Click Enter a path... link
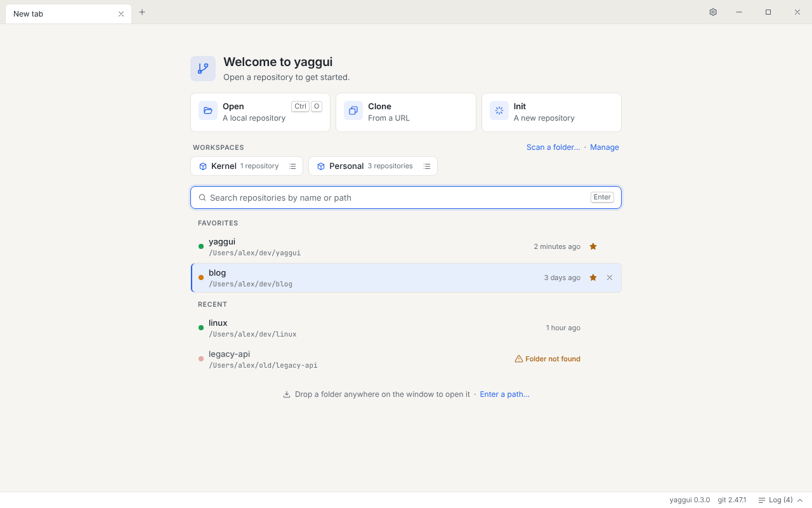Viewport: 812px width, 508px height. pyautogui.click(x=505, y=394)
